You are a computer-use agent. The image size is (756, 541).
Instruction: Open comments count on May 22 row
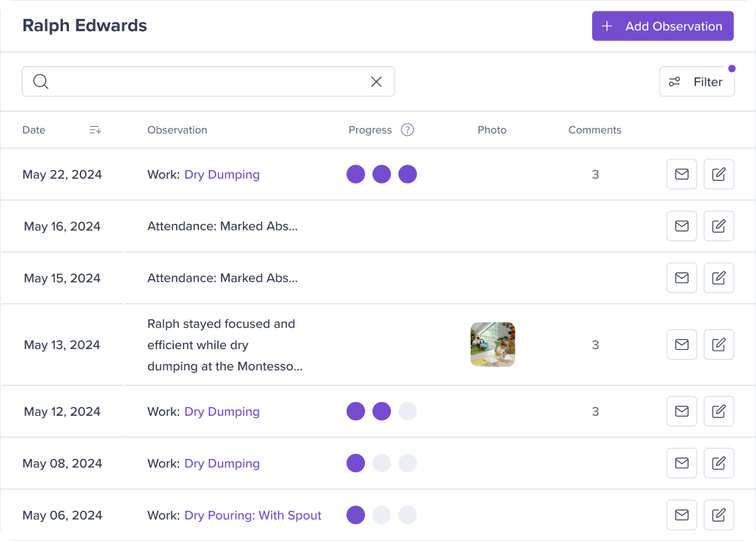pos(595,175)
